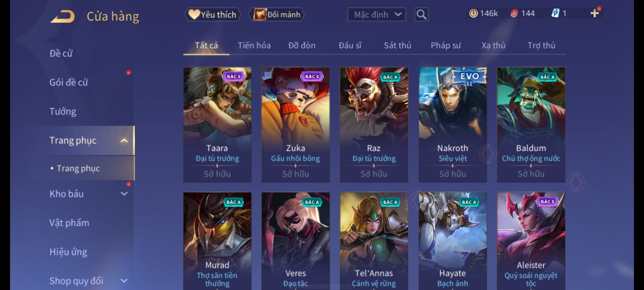
Task: Tap the blue voucher icon showing 1
Action: pos(555,13)
